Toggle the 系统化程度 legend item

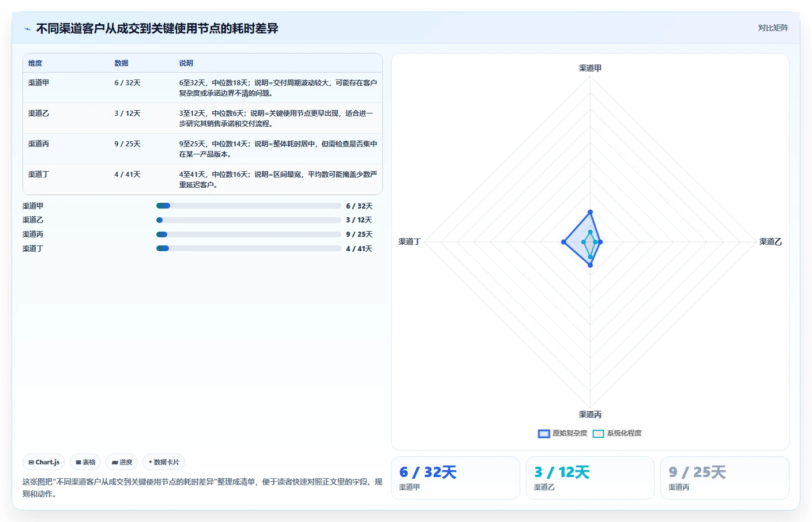[x=616, y=433]
